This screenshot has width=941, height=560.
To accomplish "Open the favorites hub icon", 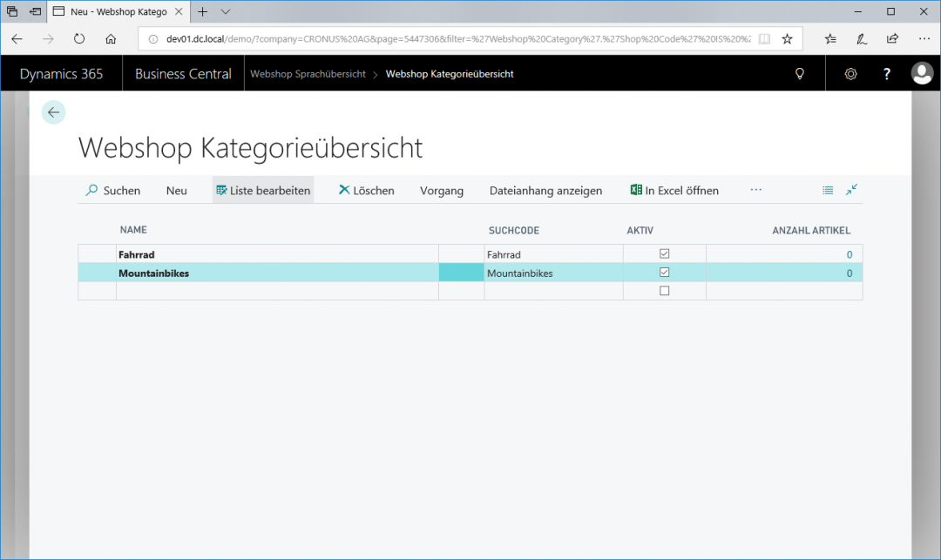I will 830,39.
